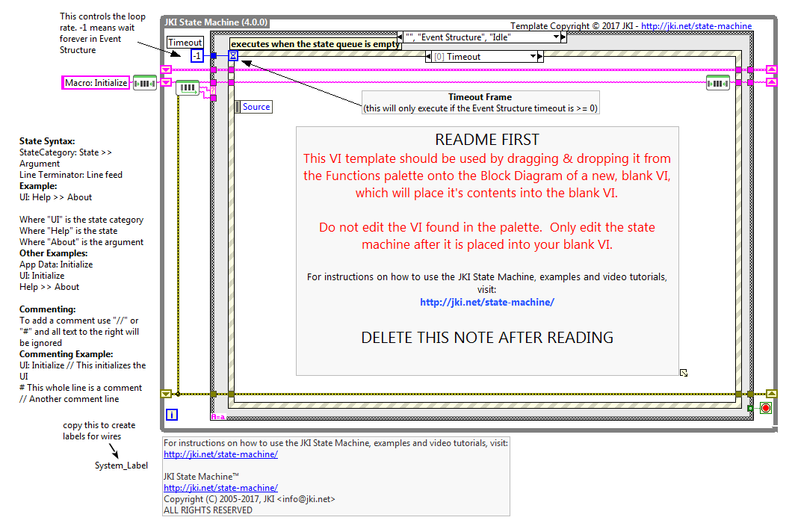This screenshot has width=795, height=532.
Task: Click the green queue VI beside Macro: Initialize
Action: [x=144, y=83]
